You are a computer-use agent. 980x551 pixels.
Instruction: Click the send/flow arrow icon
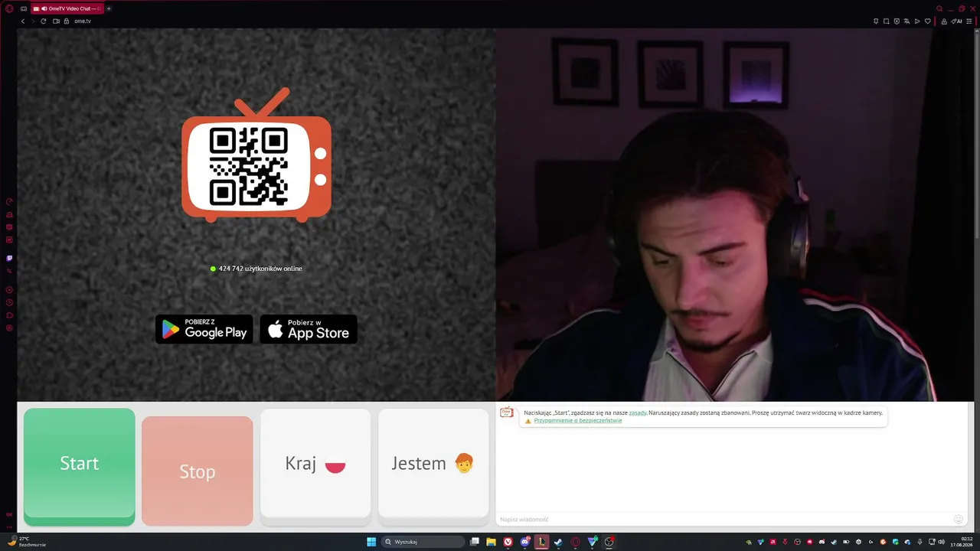[x=917, y=21]
